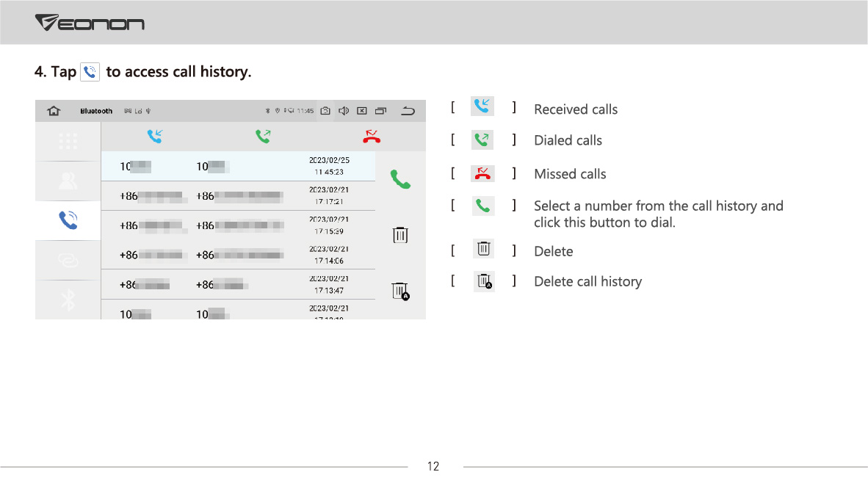Tap the close-screen X box icon

pyautogui.click(x=362, y=111)
